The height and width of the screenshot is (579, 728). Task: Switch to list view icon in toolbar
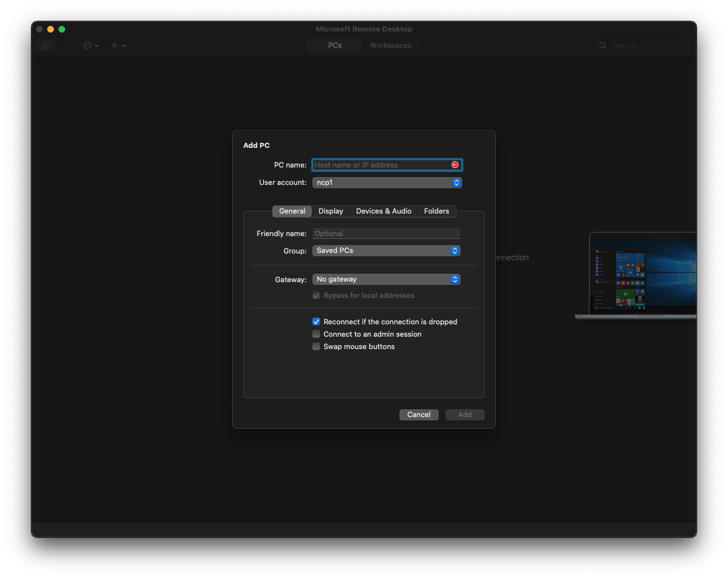pos(66,45)
